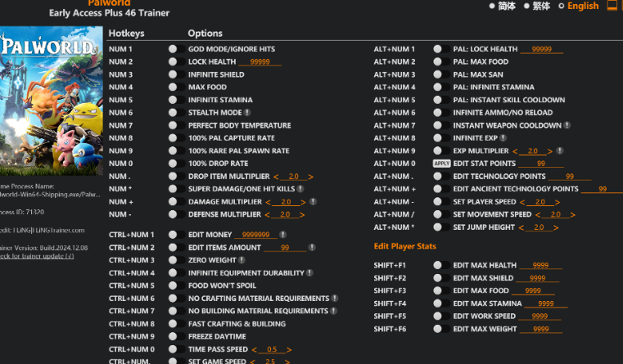Screen dimensions: 623x364
Task: Edit Technology Points value field
Action: (x=570, y=176)
